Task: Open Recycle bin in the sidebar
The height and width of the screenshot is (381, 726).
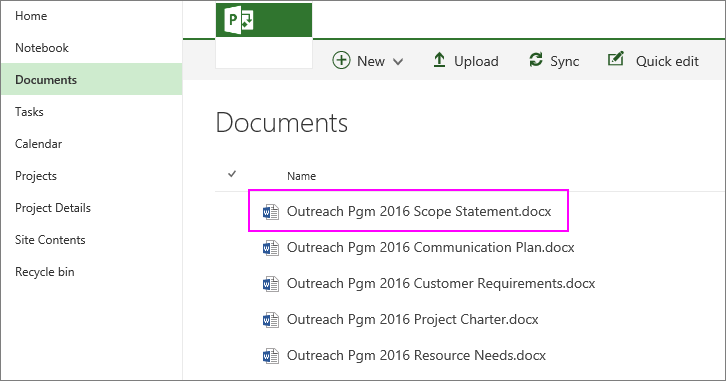Action: tap(44, 272)
